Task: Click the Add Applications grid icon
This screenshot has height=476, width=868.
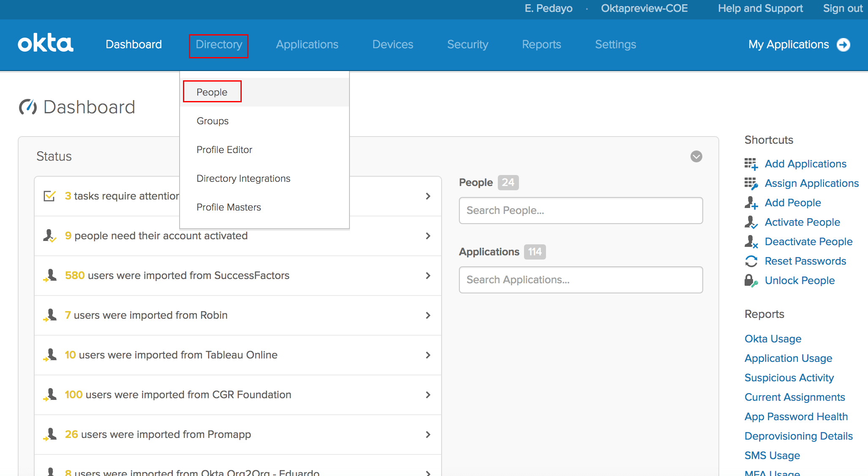Action: 751,164
